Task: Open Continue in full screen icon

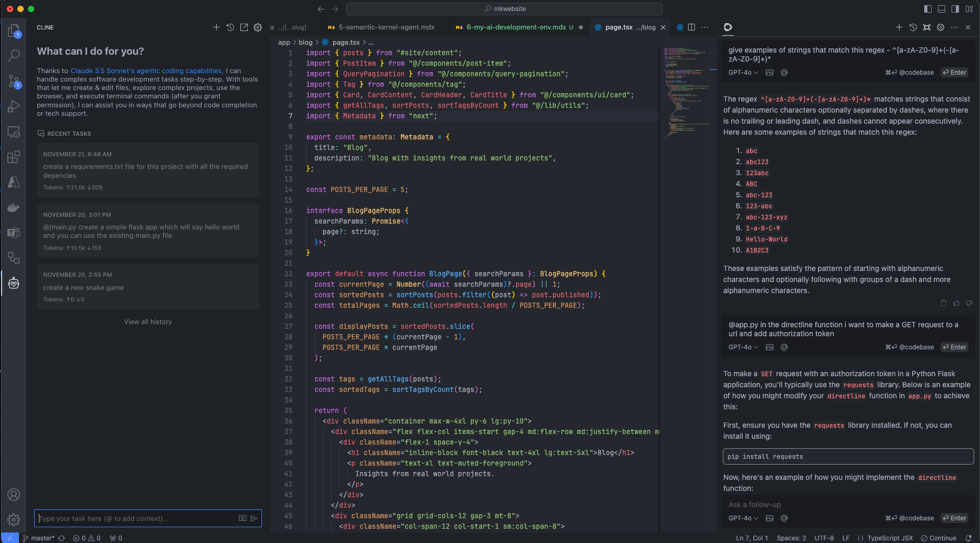Action: point(927,27)
